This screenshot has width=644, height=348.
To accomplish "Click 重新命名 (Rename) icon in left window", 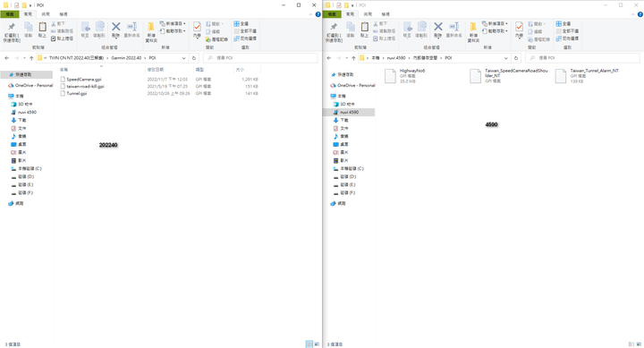I will (131, 27).
